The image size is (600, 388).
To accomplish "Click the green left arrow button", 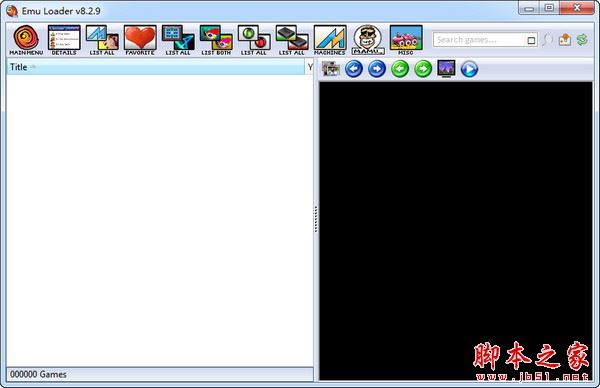I will pyautogui.click(x=400, y=69).
